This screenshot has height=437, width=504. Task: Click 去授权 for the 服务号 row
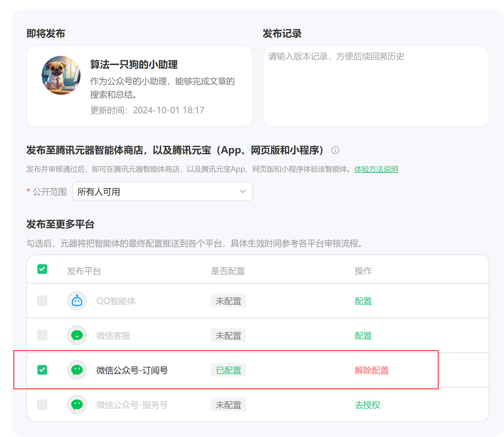[367, 405]
